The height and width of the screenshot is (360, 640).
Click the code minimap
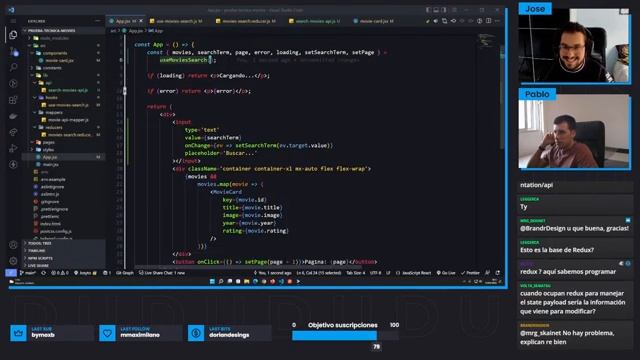click(488, 41)
